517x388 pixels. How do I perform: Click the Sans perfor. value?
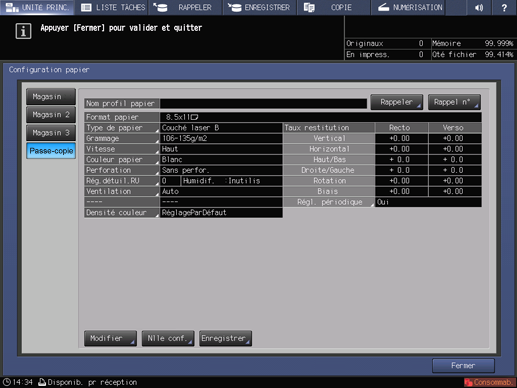(221, 170)
